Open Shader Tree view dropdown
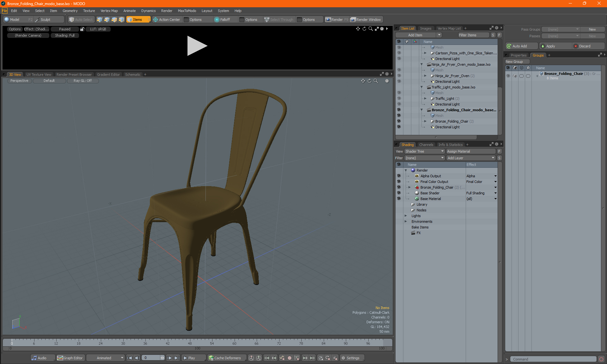Screen dimensions: 607x364 (x=425, y=151)
